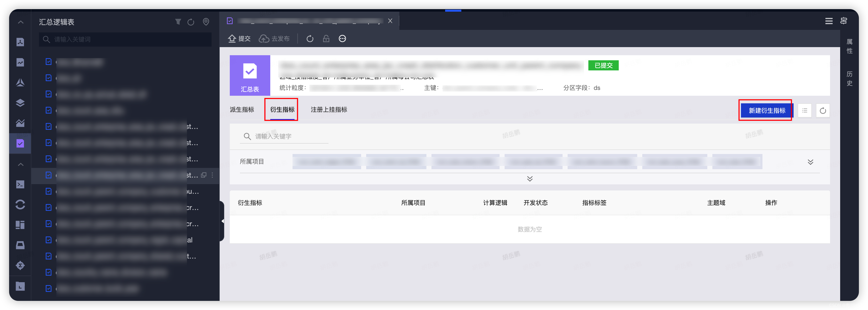868x310 pixels.
Task: Expand more filters with the center double chevron
Action: [529, 179]
